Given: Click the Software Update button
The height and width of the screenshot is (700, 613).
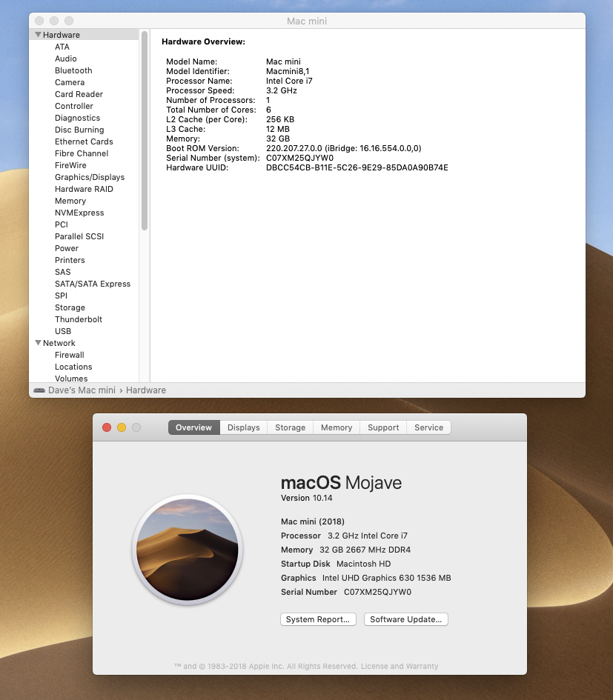Looking at the screenshot, I should (x=405, y=619).
